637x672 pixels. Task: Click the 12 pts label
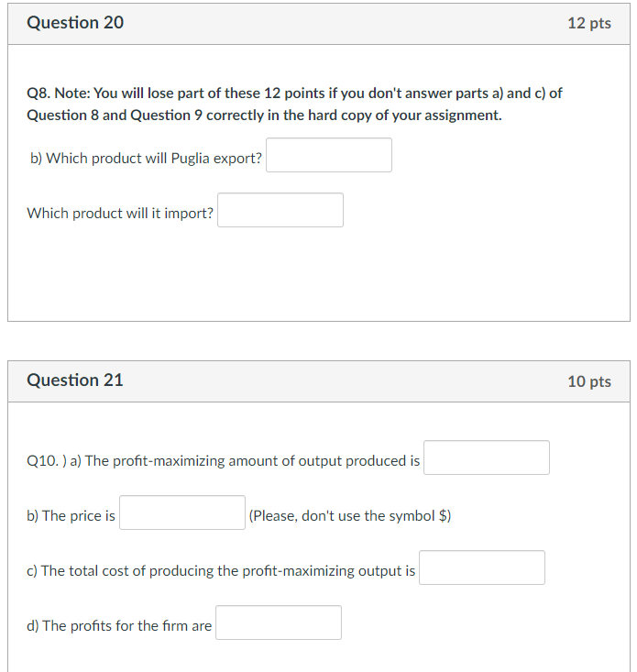[589, 23]
